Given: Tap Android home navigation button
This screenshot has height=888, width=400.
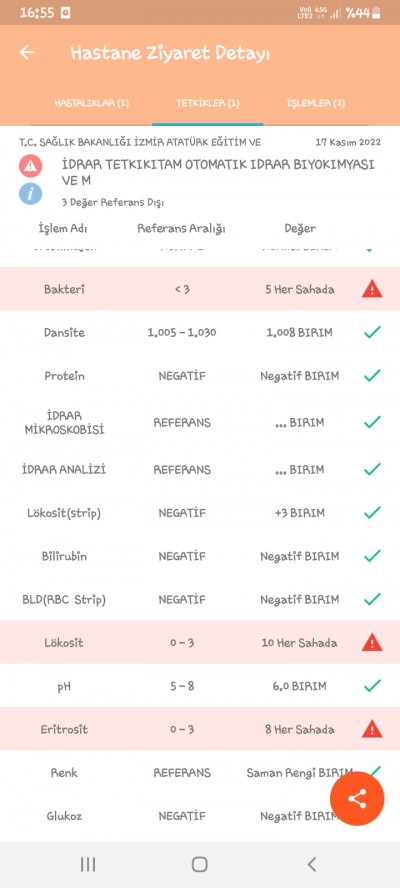Looking at the screenshot, I should click(x=199, y=864).
